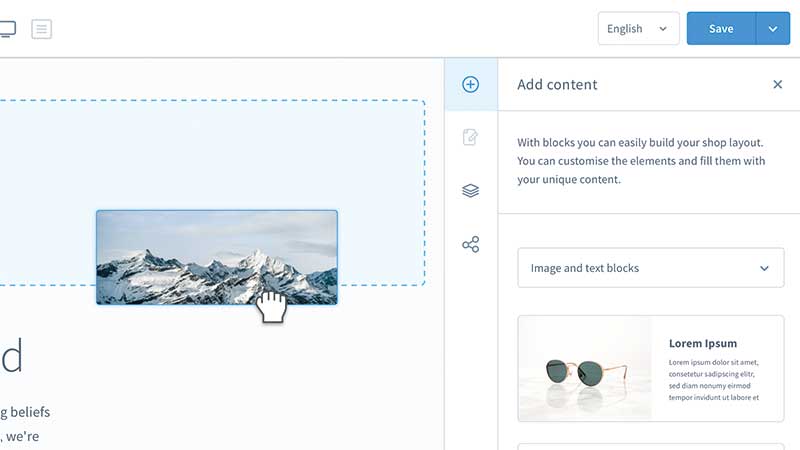Select the Add content plus icon

click(x=470, y=85)
